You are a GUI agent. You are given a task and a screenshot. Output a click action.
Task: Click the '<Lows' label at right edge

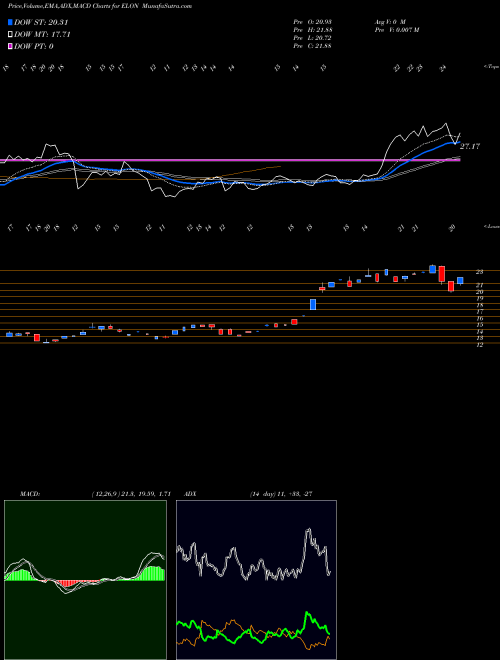tap(491, 226)
